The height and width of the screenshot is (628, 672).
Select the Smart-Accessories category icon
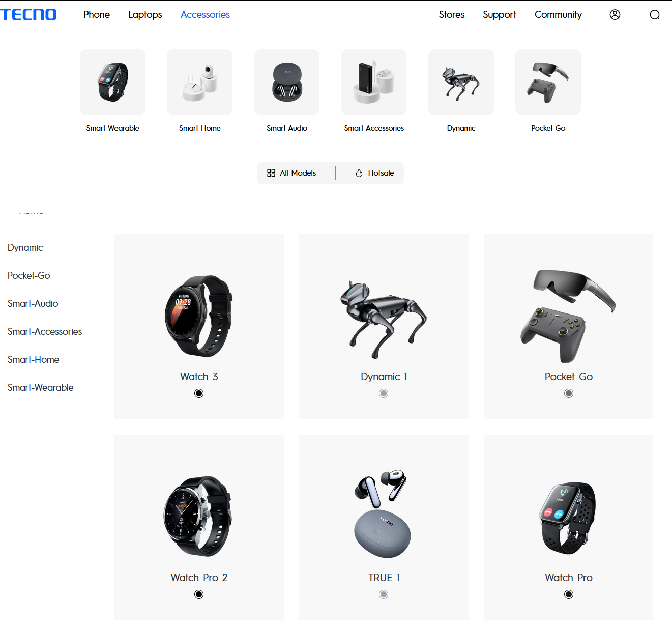(x=374, y=82)
